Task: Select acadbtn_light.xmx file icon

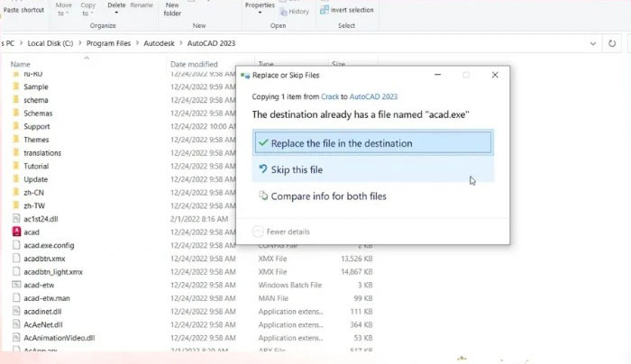Action: click(x=16, y=271)
